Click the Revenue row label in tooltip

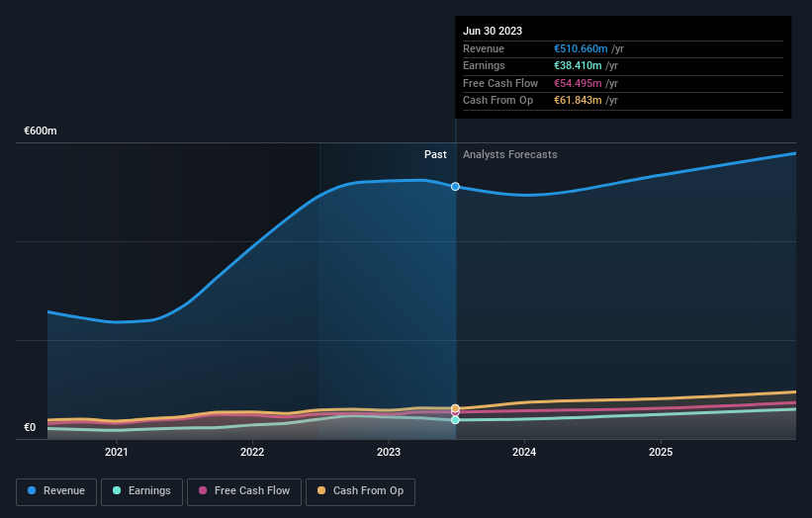click(x=484, y=48)
